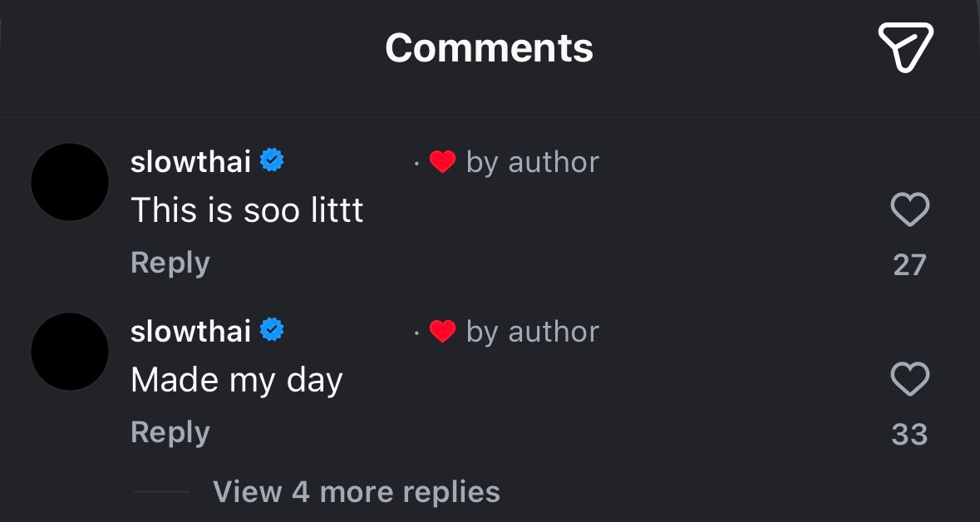Viewport: 980px width, 522px height.
Task: View the 27 likes count
Action: tap(909, 264)
